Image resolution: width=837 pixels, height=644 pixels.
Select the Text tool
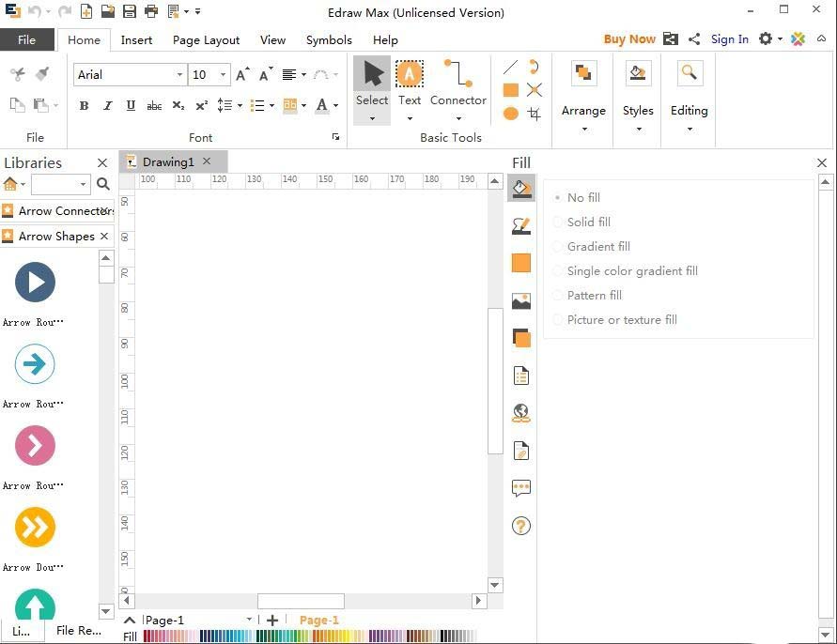[410, 84]
